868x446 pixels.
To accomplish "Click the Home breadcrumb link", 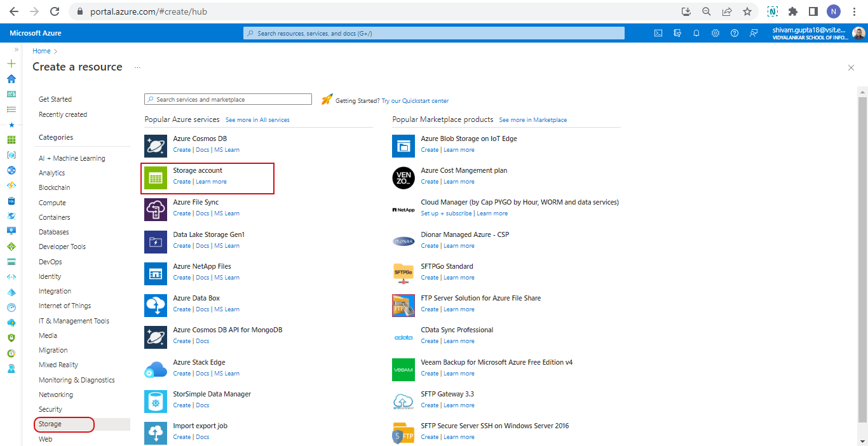I will 41,51.
